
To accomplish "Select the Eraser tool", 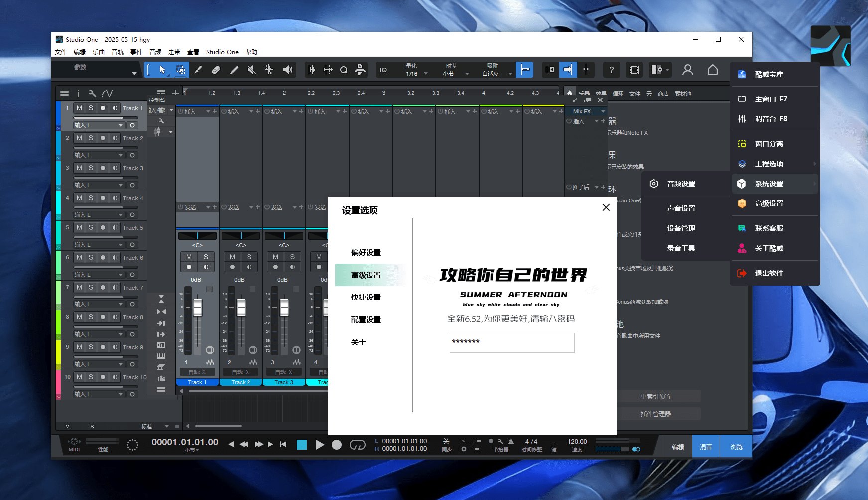I will click(216, 70).
